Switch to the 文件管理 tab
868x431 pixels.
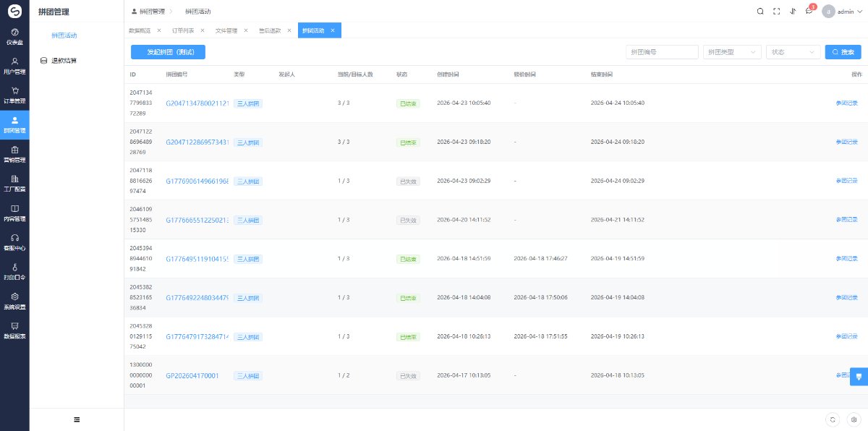226,30
